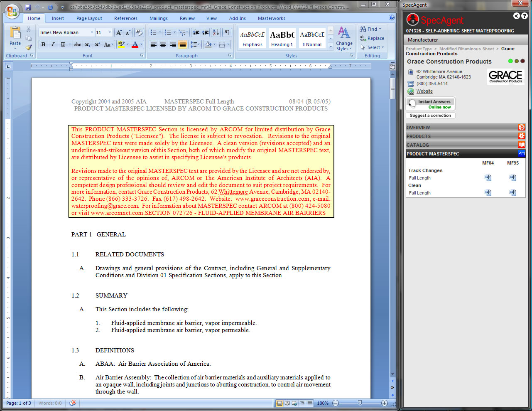Click the Sort A-Z icon
Screen dimensions: 532x411
click(216, 32)
